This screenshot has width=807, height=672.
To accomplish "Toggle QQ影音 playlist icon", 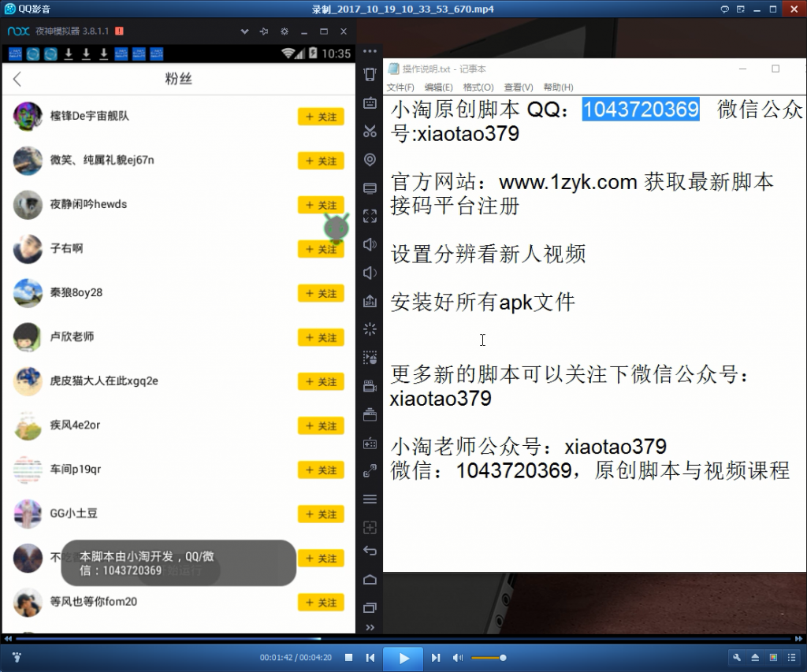I will (x=791, y=658).
